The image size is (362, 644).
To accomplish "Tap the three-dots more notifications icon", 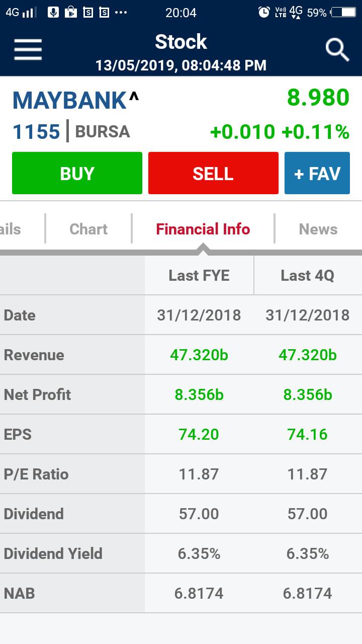I will click(121, 12).
